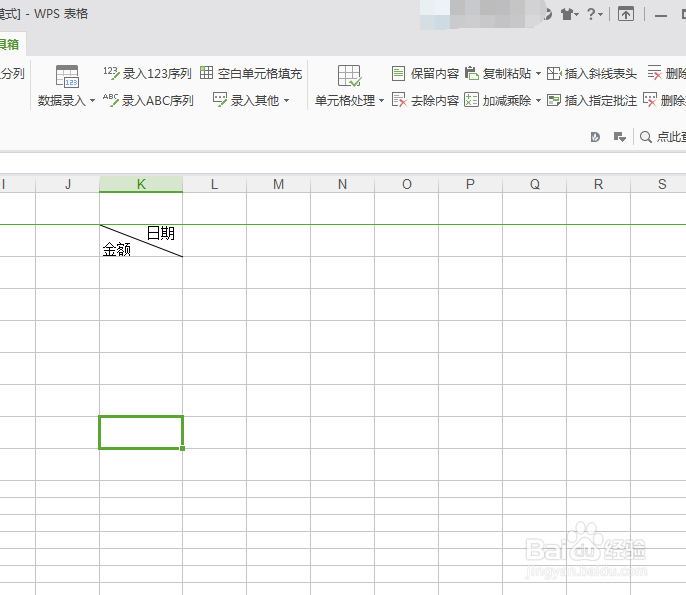Select column R header
The image size is (686, 595).
click(x=598, y=184)
